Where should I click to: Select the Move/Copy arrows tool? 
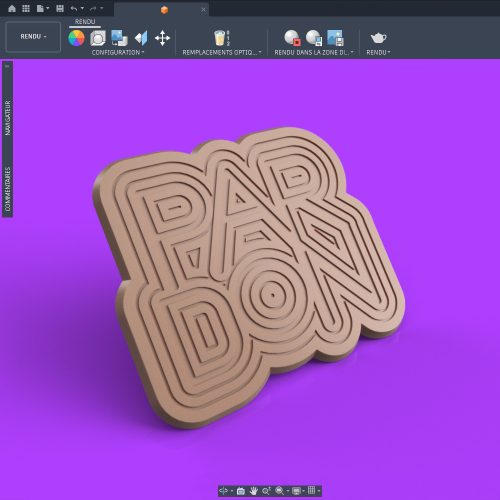click(162, 38)
